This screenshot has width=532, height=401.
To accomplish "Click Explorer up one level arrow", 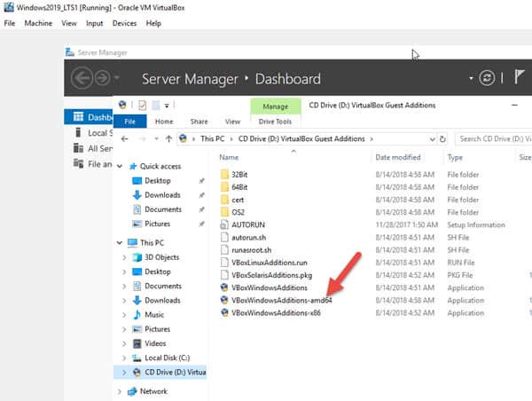I will point(168,139).
